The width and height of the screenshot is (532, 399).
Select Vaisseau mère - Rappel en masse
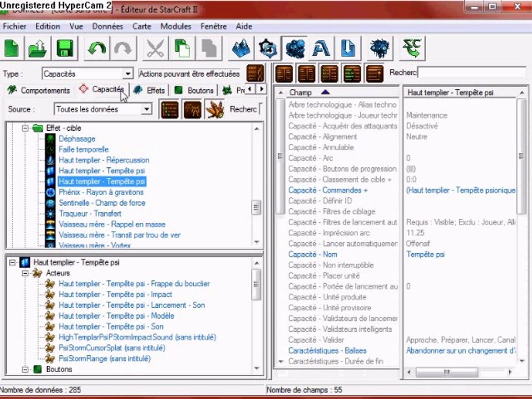coord(112,224)
